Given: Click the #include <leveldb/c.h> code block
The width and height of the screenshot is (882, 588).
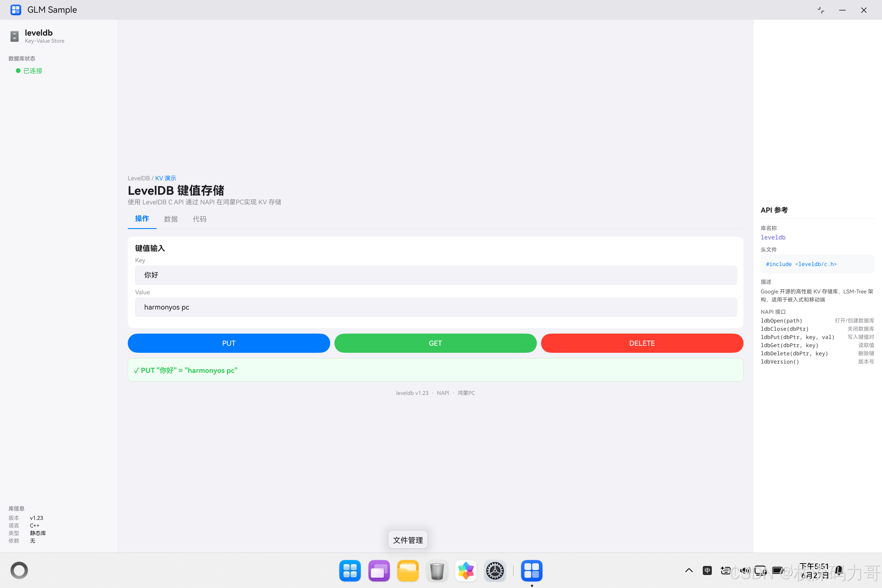Looking at the screenshot, I should (x=817, y=264).
